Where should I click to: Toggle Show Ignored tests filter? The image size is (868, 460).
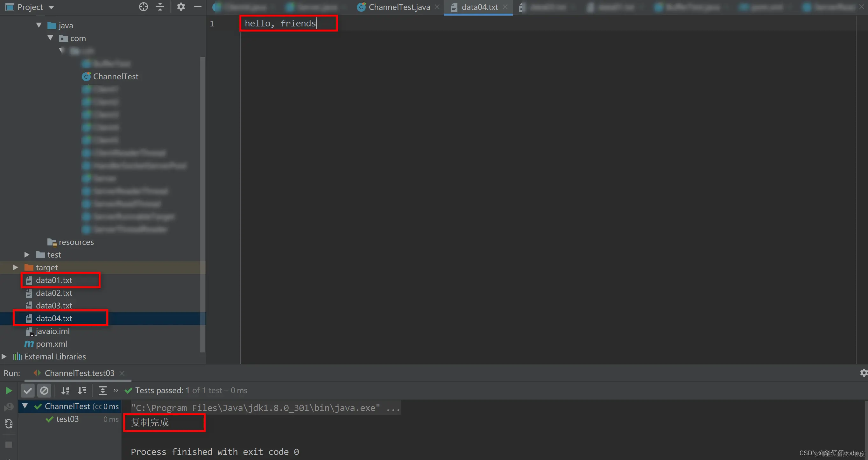tap(44, 391)
